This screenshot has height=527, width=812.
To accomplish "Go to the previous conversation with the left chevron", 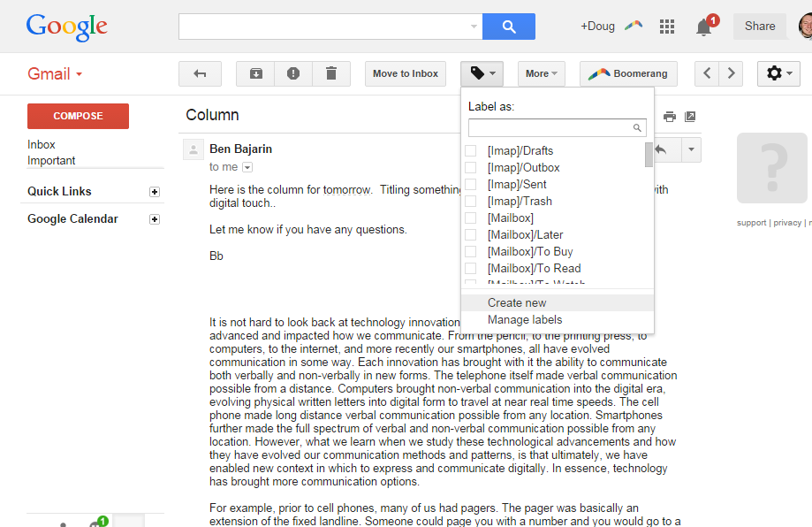I will point(707,73).
